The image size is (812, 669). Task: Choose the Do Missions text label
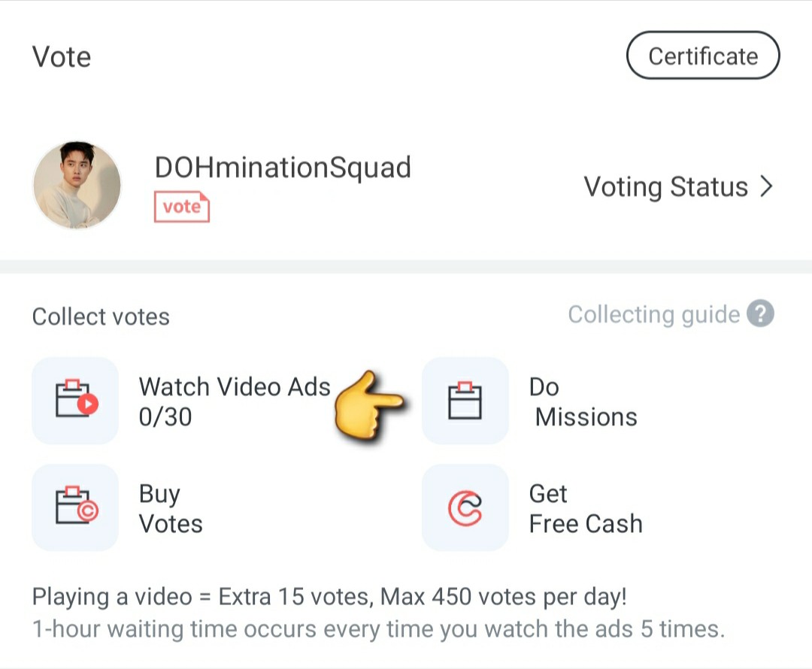click(x=583, y=402)
